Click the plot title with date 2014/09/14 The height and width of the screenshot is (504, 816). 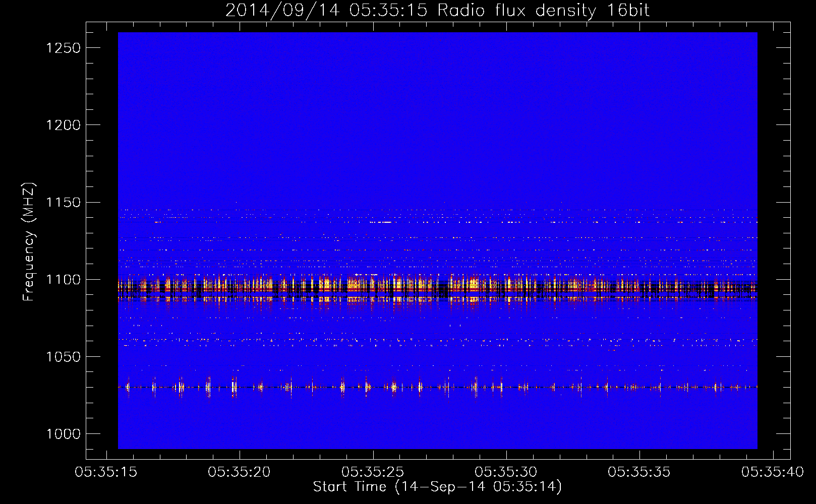click(437, 11)
